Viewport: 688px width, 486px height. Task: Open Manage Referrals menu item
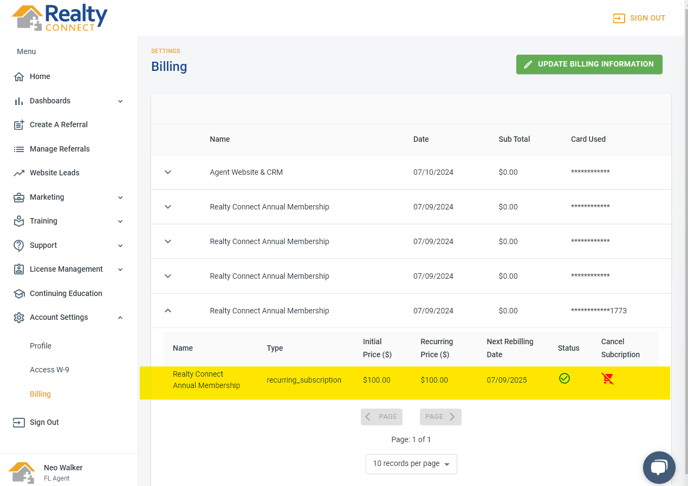pos(59,149)
